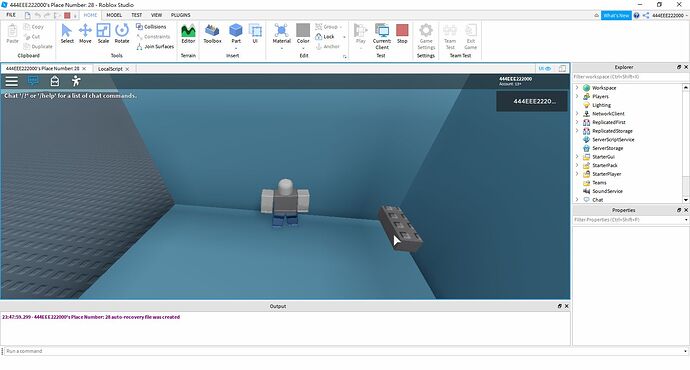
Task: Activate the Select tool
Action: pos(67,33)
